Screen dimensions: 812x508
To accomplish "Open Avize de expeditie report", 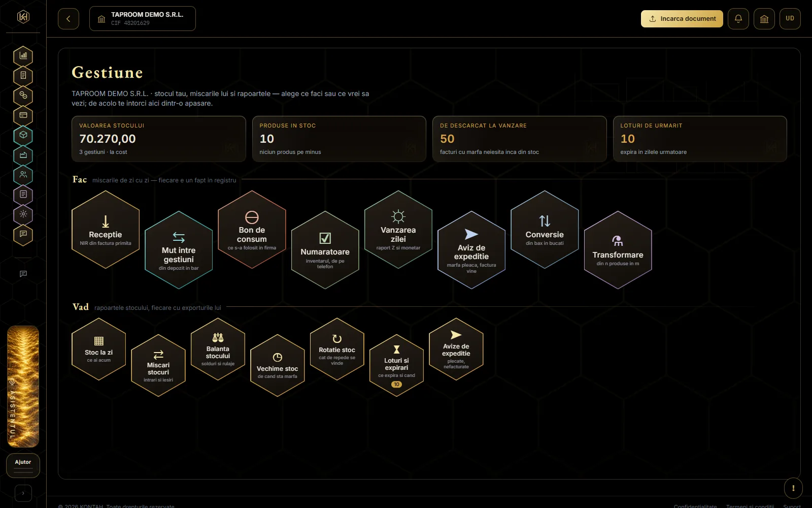I will pyautogui.click(x=456, y=349).
